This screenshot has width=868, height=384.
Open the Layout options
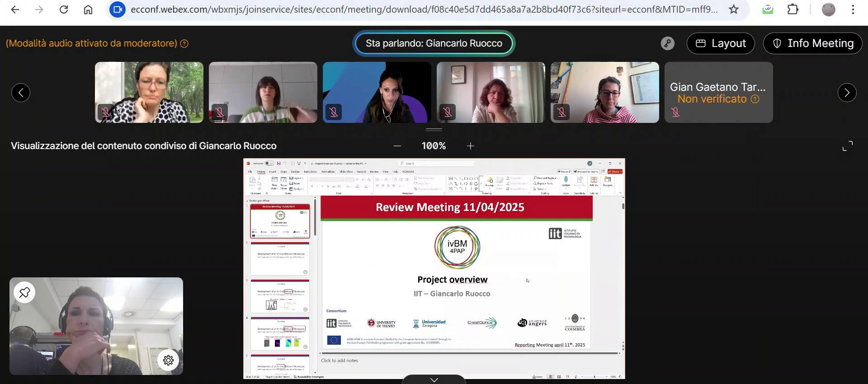(720, 43)
